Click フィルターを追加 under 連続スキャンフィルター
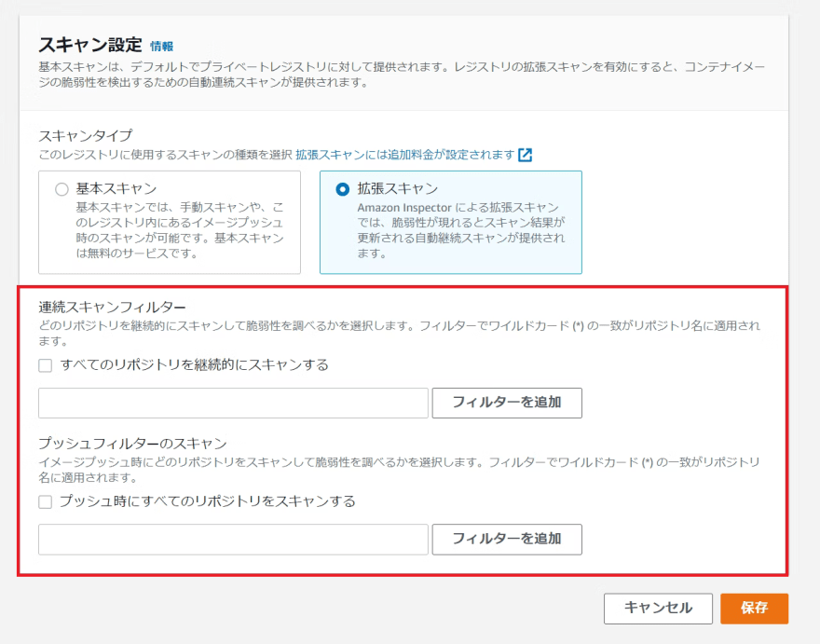 pyautogui.click(x=507, y=403)
